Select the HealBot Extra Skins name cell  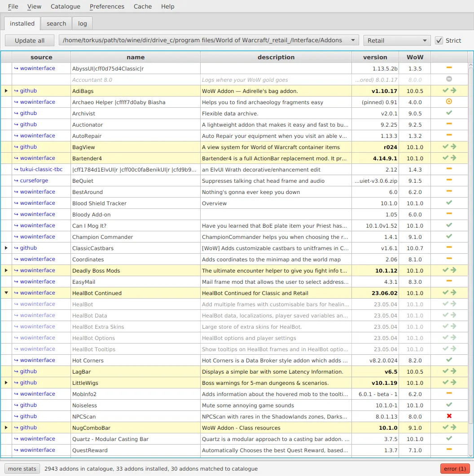coord(136,326)
